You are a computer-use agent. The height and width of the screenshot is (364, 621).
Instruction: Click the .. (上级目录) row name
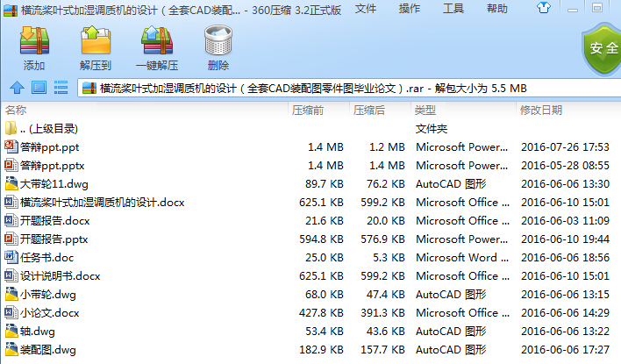(x=49, y=129)
